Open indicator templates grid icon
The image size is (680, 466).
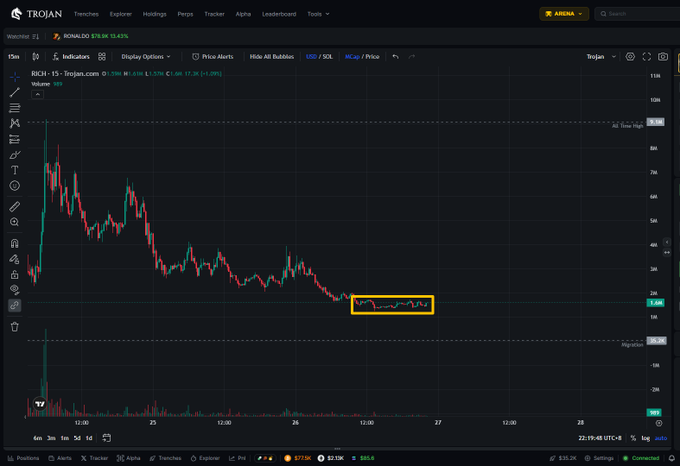(x=102, y=57)
